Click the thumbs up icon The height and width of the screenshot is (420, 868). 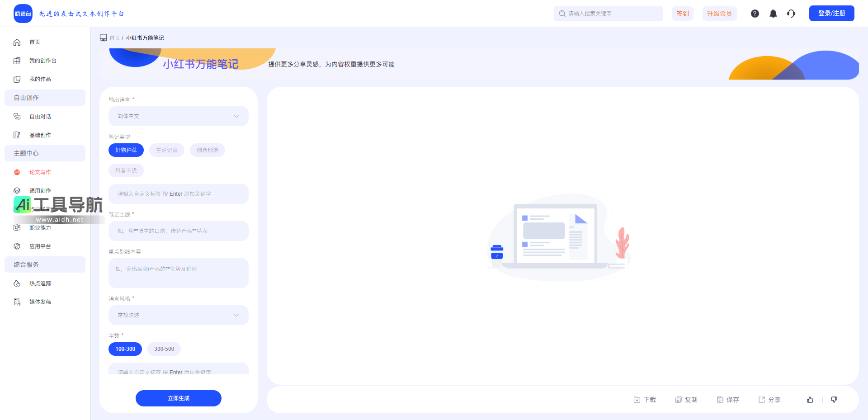(810, 400)
